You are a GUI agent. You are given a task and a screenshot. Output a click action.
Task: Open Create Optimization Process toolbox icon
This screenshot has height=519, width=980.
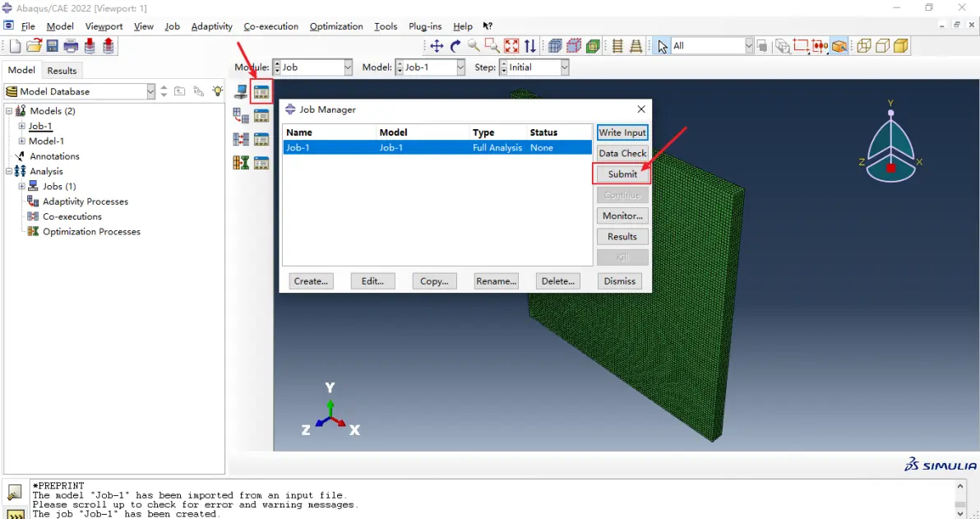tap(241, 163)
